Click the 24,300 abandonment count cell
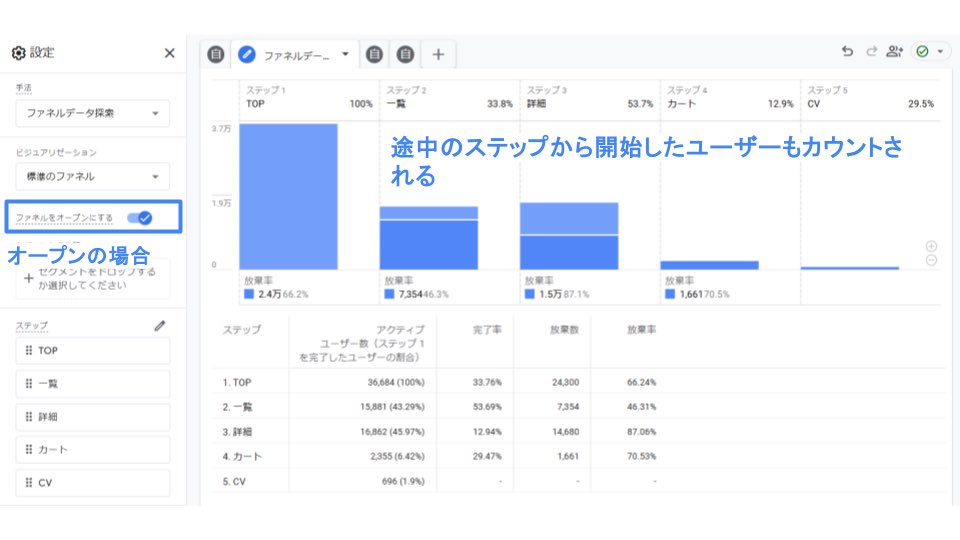 [x=565, y=383]
